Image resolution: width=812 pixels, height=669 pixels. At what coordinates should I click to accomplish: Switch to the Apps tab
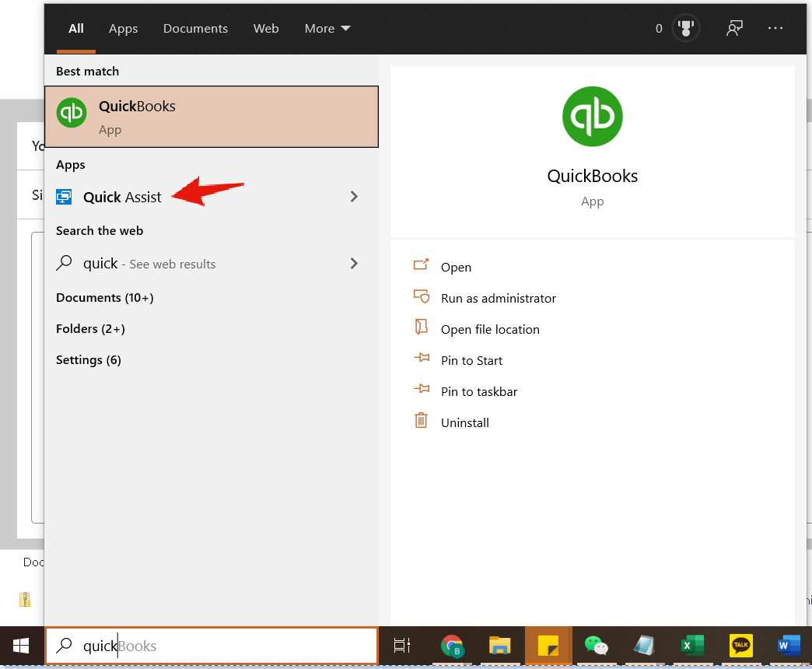coord(123,29)
